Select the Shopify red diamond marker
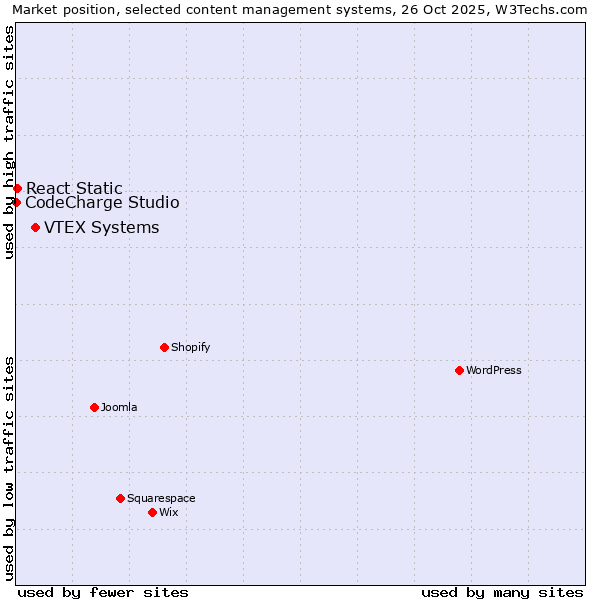This screenshot has height=600, width=600. coord(164,347)
